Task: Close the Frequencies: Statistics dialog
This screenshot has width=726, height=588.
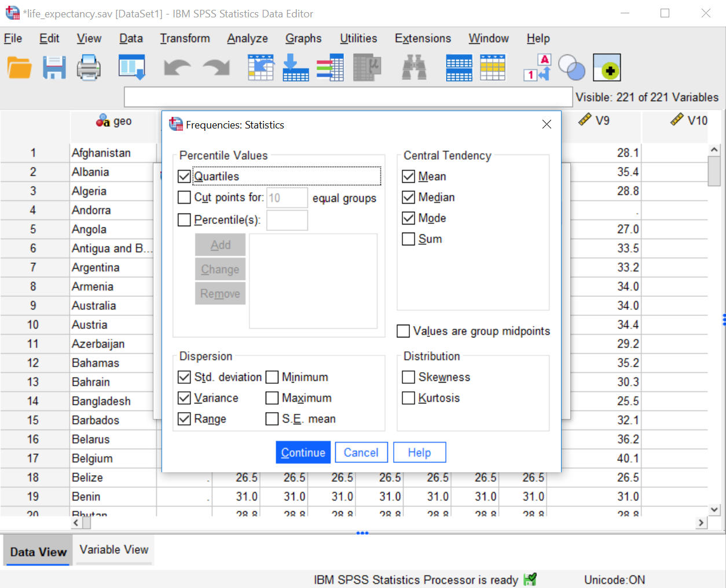Action: (547, 124)
